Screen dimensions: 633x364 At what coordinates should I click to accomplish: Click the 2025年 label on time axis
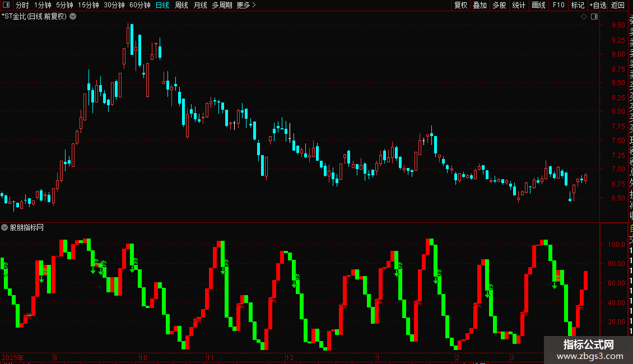pyautogui.click(x=12, y=357)
